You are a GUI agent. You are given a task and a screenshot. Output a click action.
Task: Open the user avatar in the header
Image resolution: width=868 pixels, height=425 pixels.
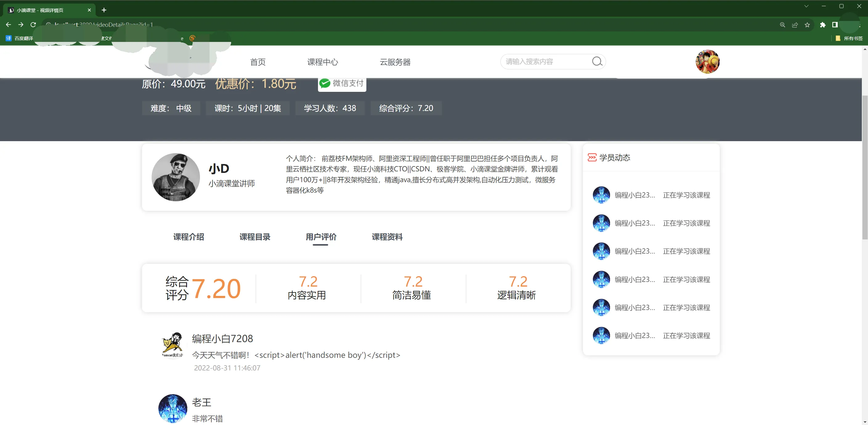point(707,61)
